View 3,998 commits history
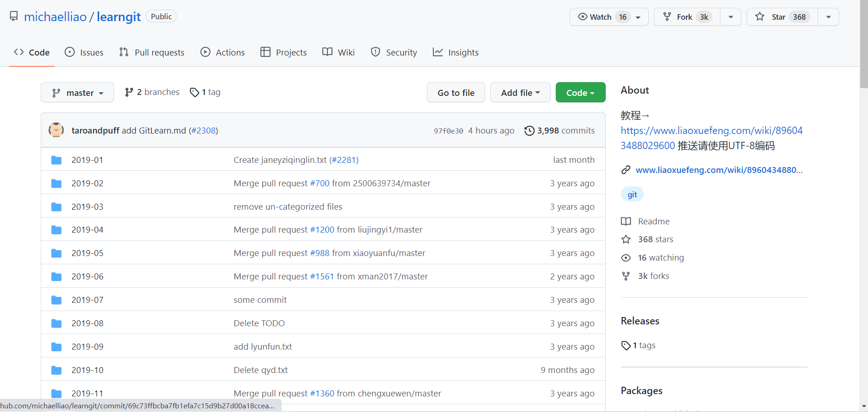The height and width of the screenshot is (412, 868). (560, 131)
